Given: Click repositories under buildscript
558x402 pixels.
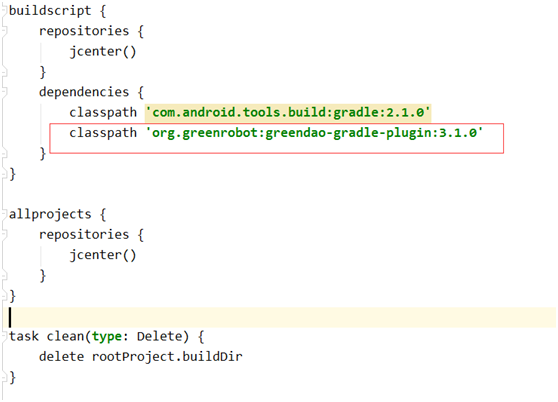Looking at the screenshot, I should pos(84,31).
